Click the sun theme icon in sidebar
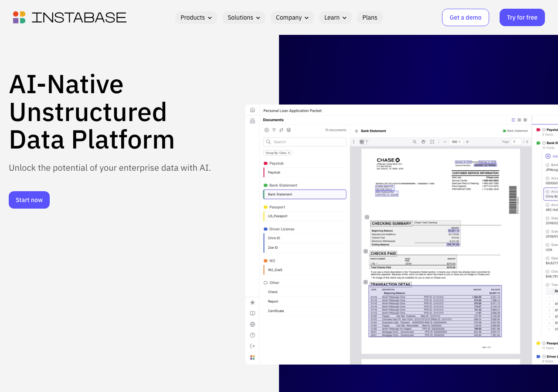The width and height of the screenshot is (558, 392). [x=252, y=302]
